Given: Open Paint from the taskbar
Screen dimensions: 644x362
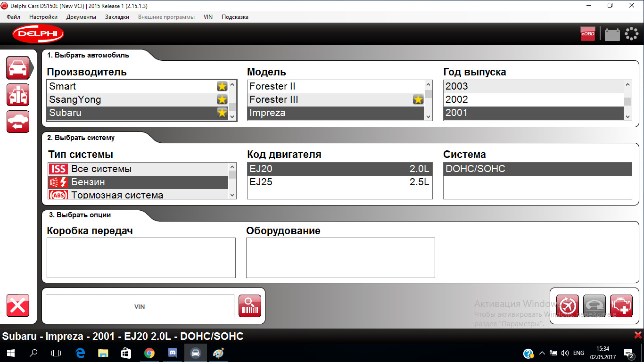Looking at the screenshot, I should point(218,353).
